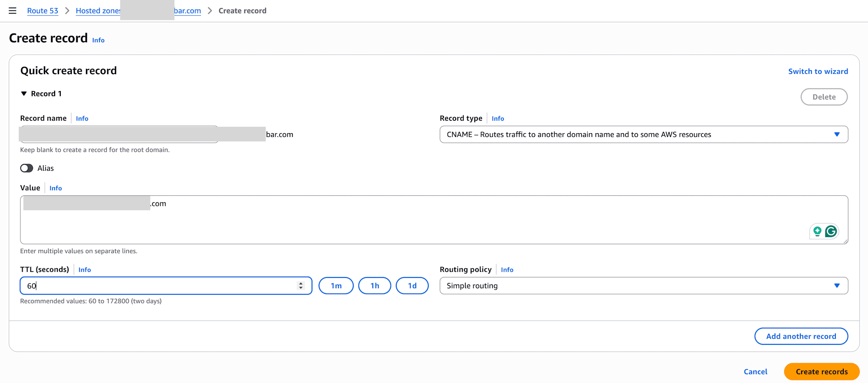The image size is (868, 383).
Task: Set TTL to 1m preset
Action: 336,286
